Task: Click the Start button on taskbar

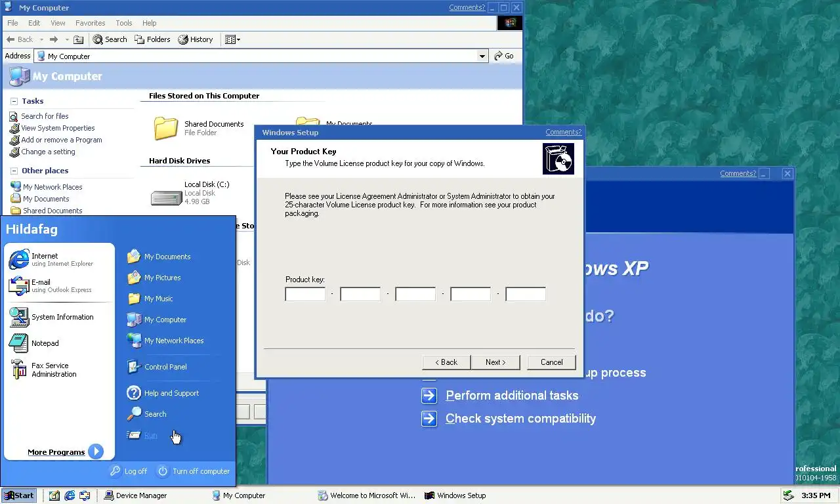Action: 19,495
